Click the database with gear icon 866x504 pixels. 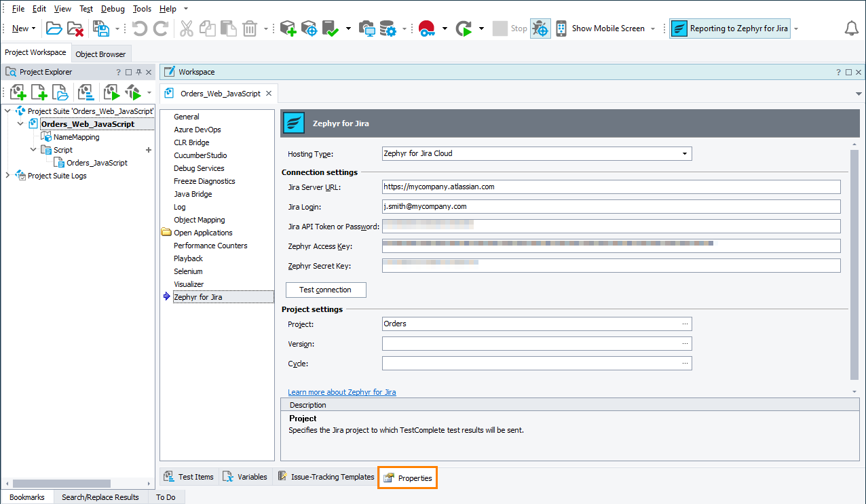388,28
